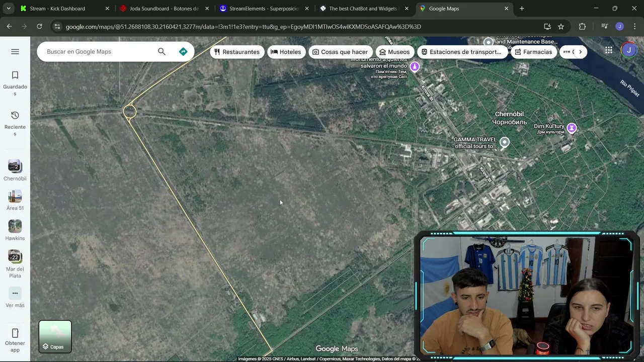
Task: Open the Google Maps hamburger menu
Action: click(15, 52)
